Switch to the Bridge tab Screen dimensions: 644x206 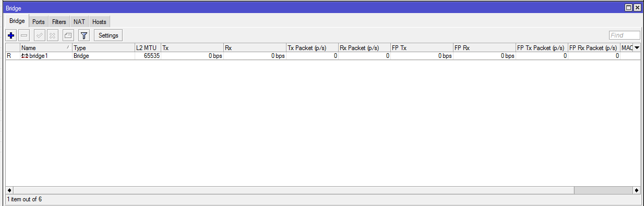tap(17, 21)
